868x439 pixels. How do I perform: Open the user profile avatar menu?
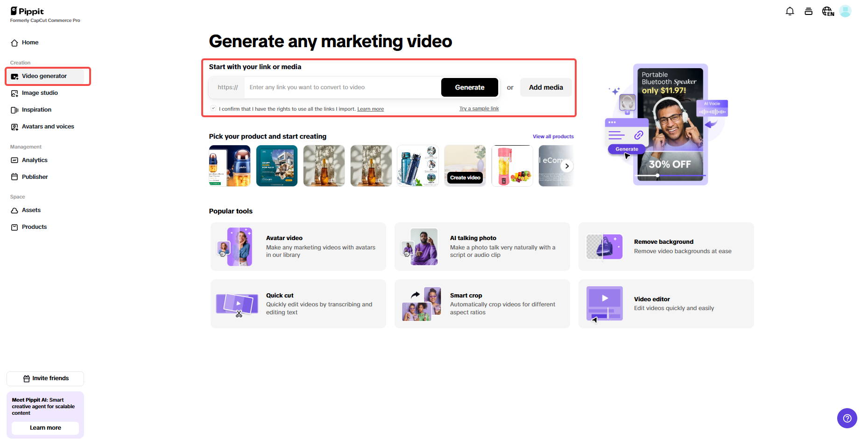coord(845,11)
